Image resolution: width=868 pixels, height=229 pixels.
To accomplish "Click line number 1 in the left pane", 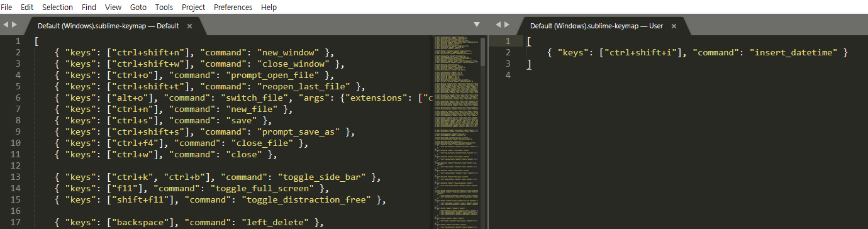I will [18, 42].
